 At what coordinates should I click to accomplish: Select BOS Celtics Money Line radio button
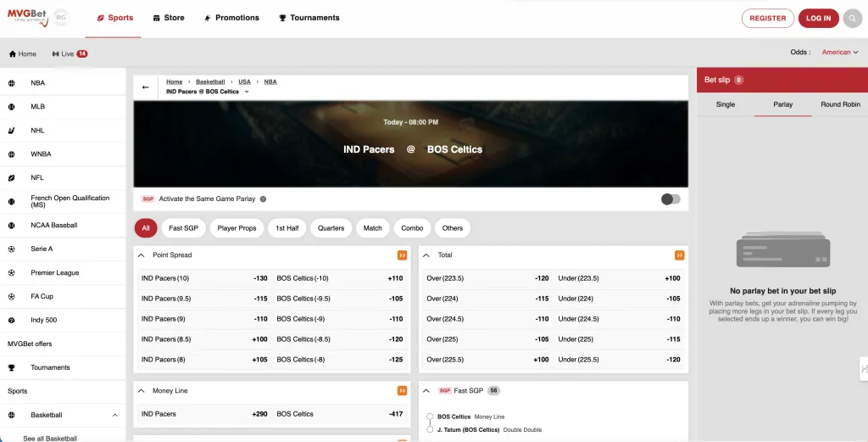(430, 417)
